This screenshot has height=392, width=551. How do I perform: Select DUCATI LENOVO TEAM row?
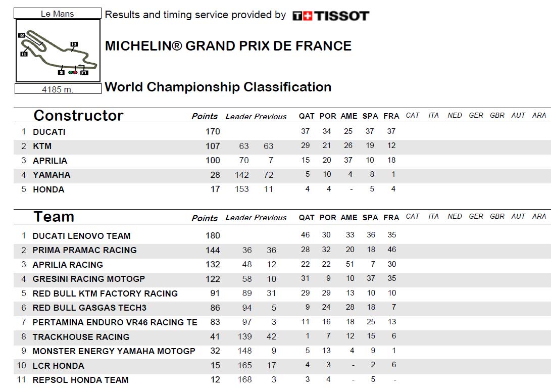click(282, 235)
